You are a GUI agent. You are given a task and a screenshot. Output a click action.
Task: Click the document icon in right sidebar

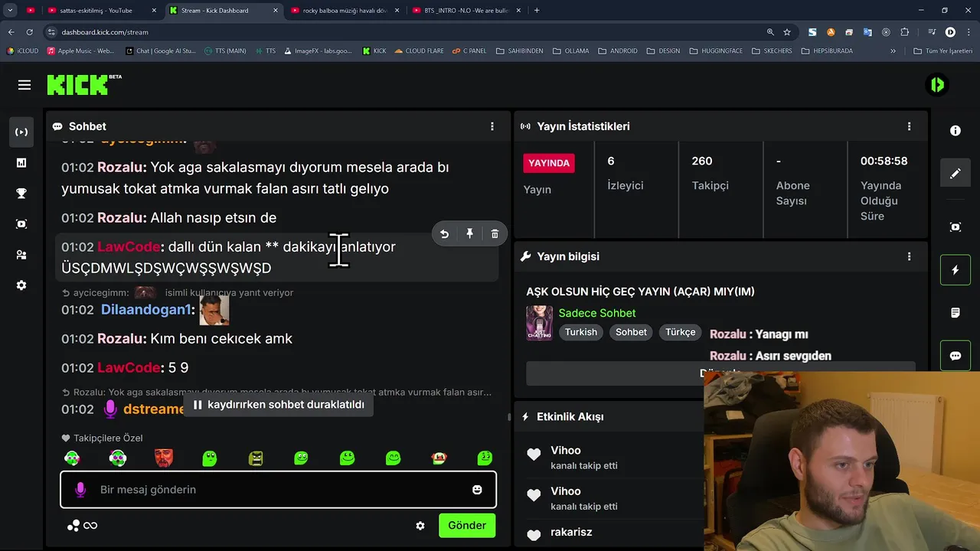pyautogui.click(x=955, y=313)
